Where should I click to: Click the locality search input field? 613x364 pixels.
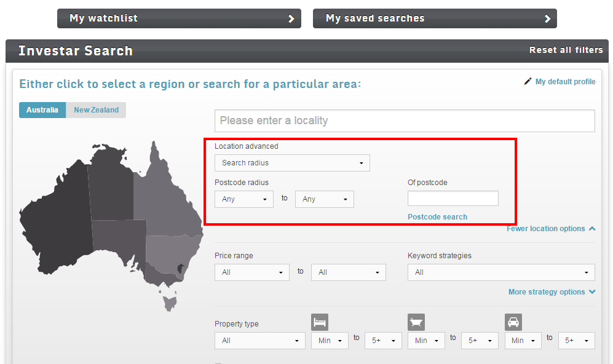(405, 121)
